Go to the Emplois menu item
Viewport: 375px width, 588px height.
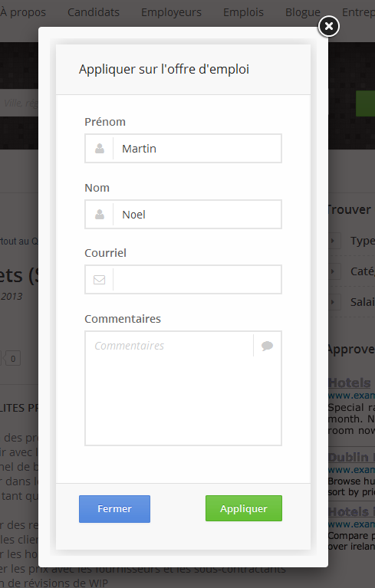point(243,12)
